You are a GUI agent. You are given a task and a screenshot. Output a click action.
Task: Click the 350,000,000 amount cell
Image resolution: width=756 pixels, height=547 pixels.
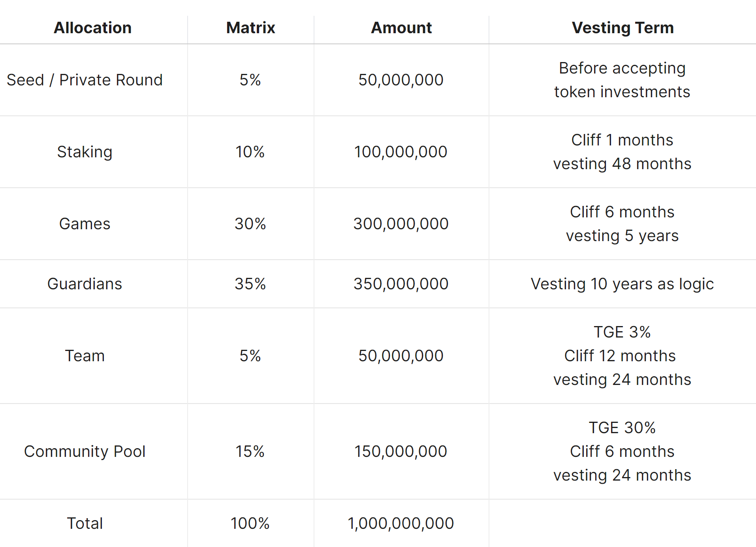(401, 284)
